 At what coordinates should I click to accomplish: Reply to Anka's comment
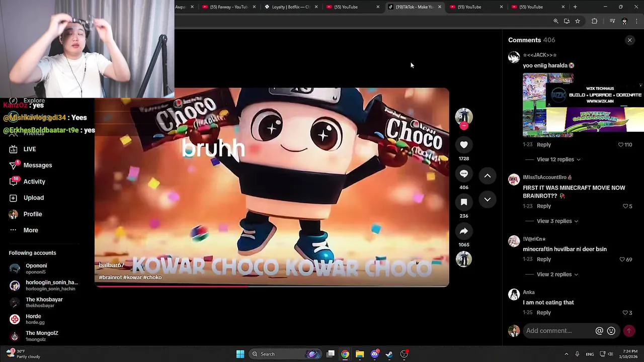coord(544,313)
